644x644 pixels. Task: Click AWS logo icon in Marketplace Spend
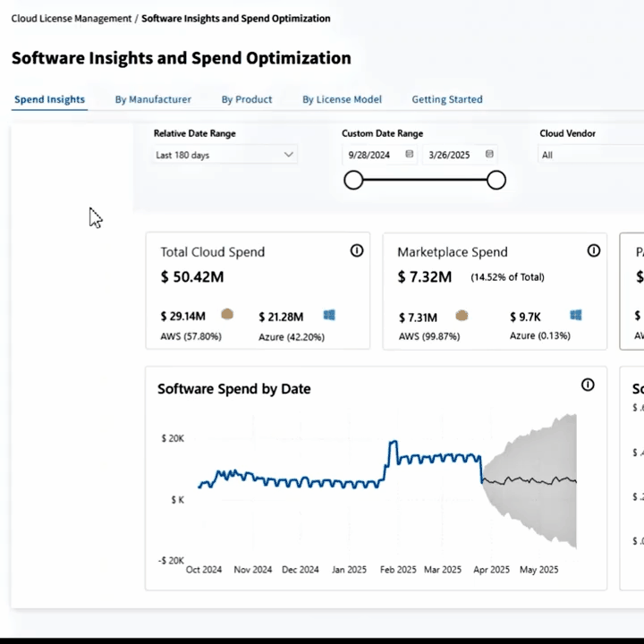click(462, 316)
